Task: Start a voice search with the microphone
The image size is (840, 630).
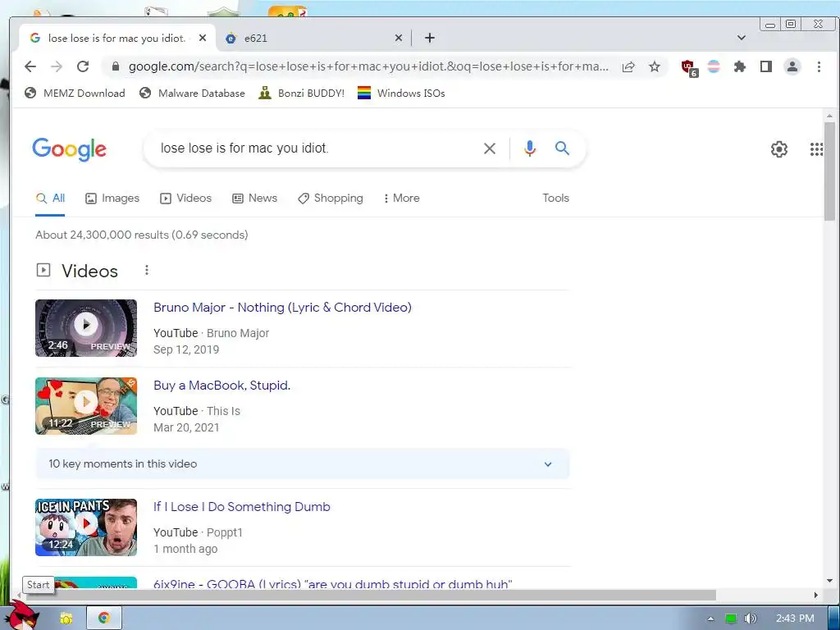Action: [x=530, y=148]
